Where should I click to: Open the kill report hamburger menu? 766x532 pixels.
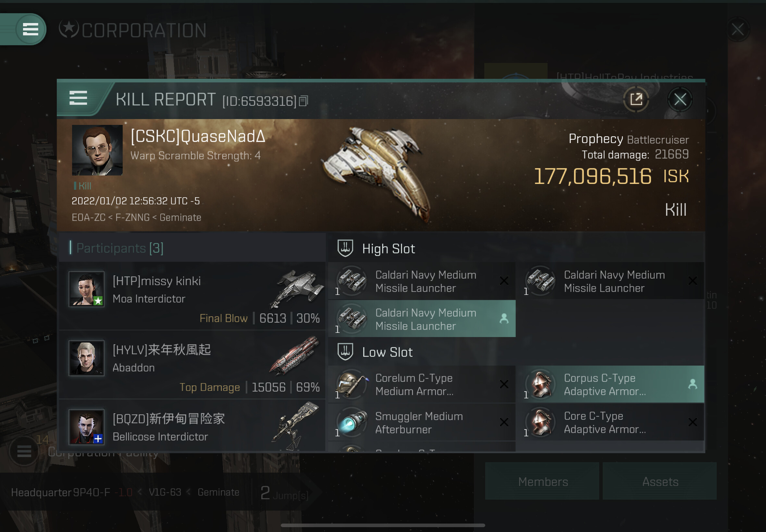point(78,98)
